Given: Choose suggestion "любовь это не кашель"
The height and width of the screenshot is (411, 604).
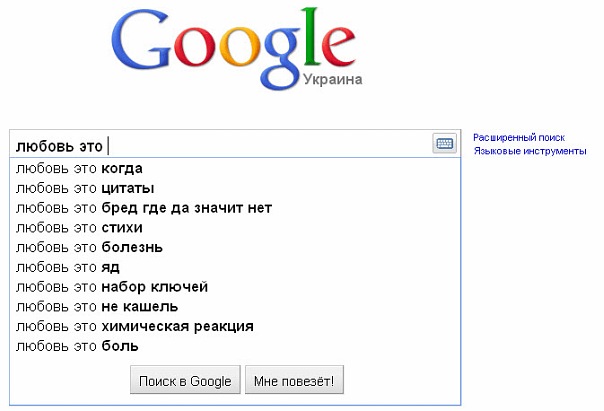Looking at the screenshot, I should tap(96, 306).
